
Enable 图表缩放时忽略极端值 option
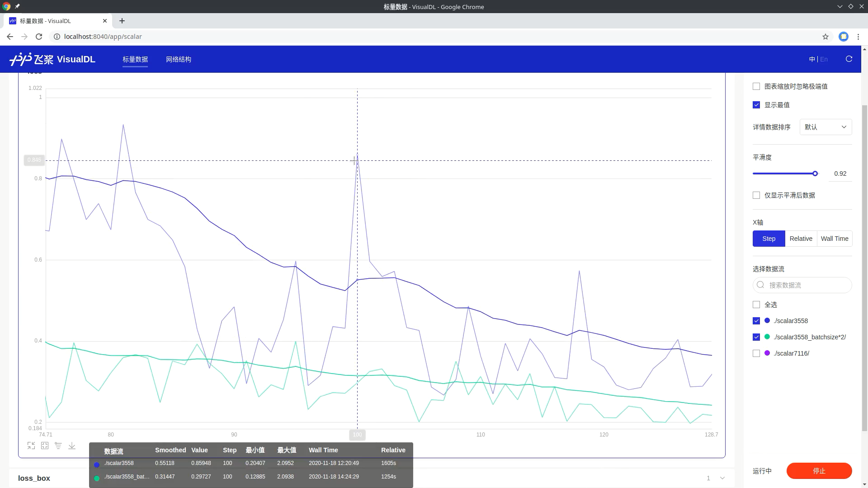click(756, 86)
